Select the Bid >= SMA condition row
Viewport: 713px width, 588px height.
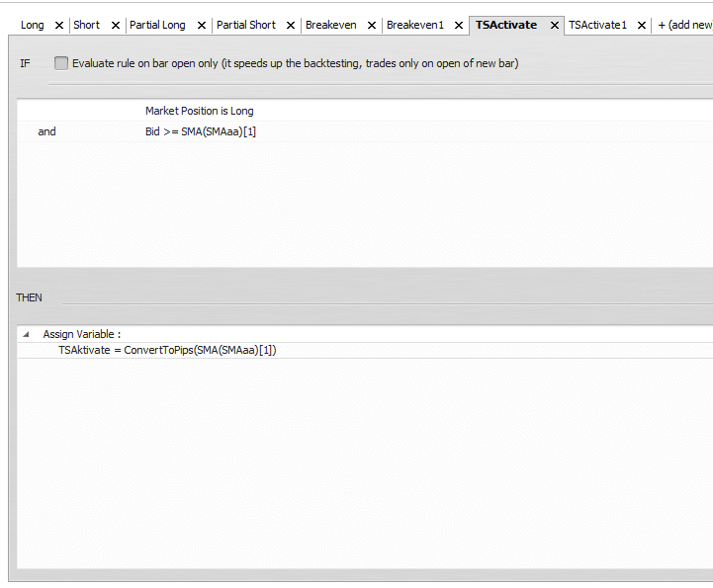coord(365,131)
